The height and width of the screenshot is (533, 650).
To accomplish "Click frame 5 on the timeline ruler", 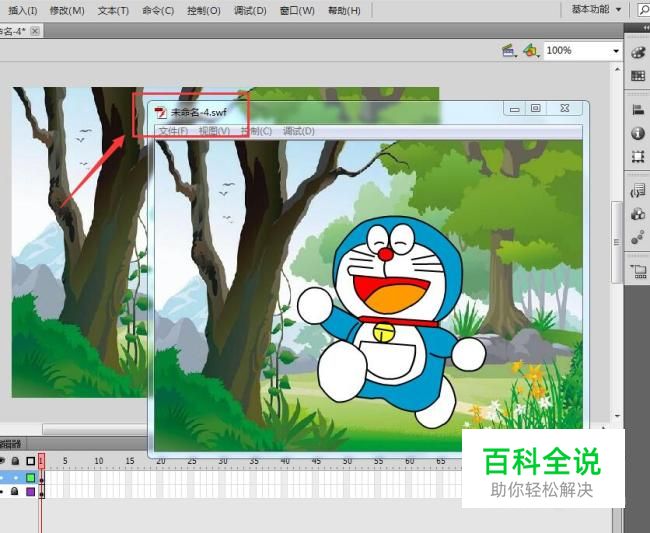I will coord(65,460).
